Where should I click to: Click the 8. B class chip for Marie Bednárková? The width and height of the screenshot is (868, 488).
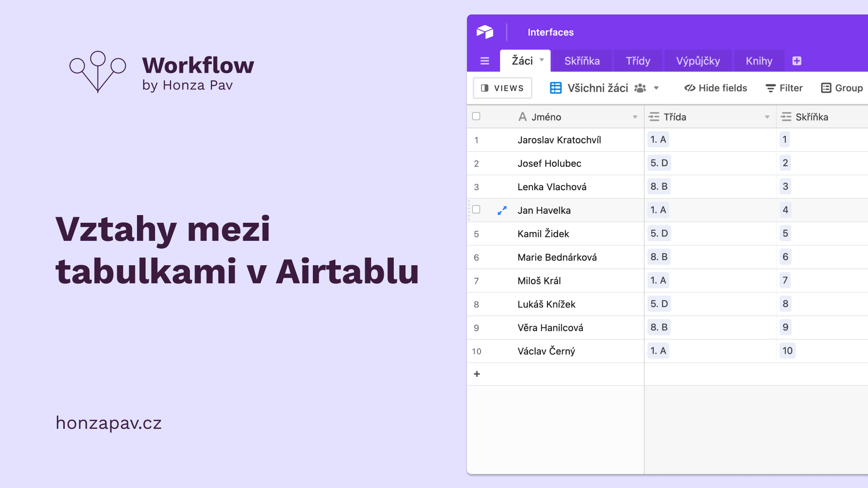(x=659, y=257)
